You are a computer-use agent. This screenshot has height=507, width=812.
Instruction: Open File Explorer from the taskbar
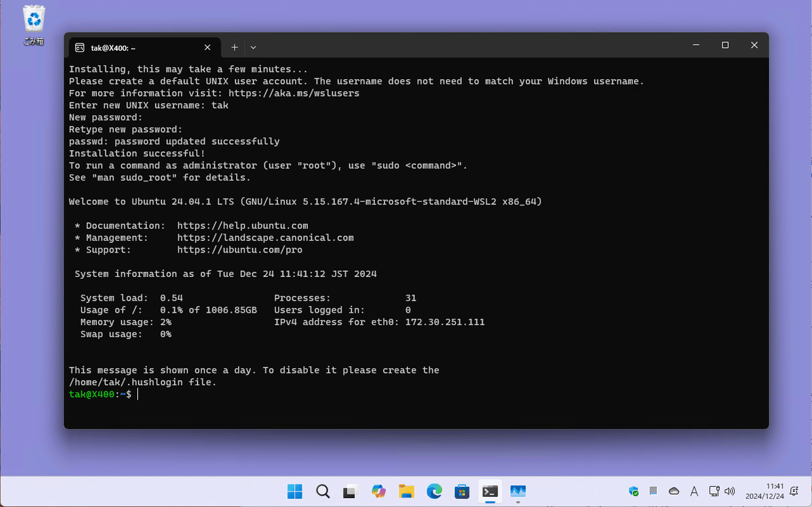pos(406,491)
